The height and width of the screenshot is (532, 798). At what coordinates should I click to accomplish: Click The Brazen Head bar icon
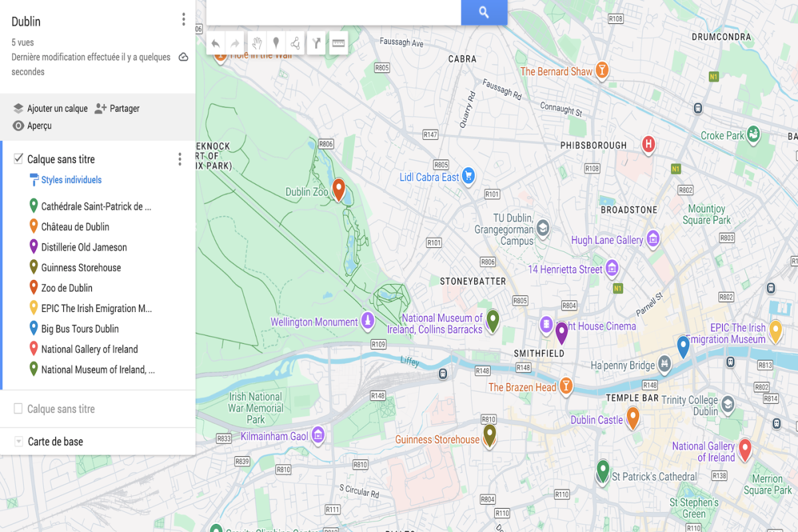[565, 386]
